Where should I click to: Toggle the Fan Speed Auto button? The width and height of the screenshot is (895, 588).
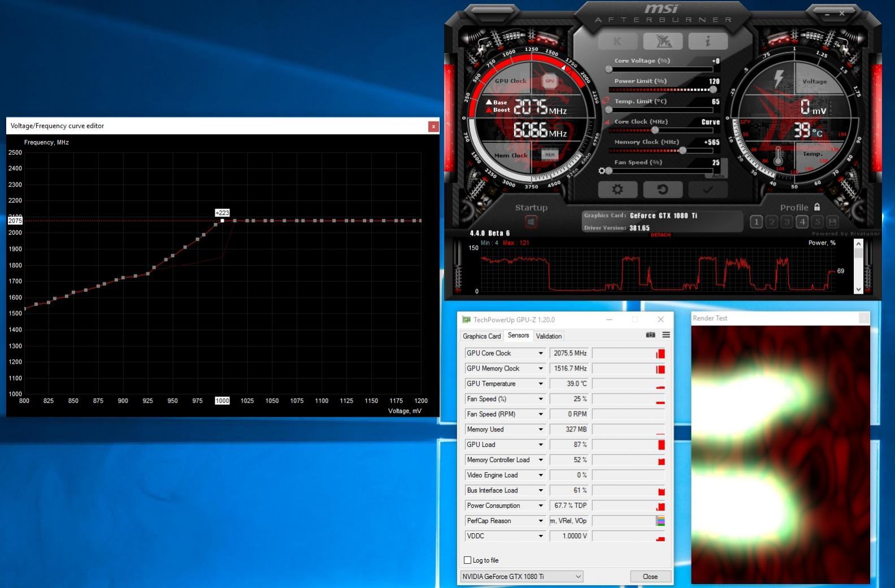718,176
